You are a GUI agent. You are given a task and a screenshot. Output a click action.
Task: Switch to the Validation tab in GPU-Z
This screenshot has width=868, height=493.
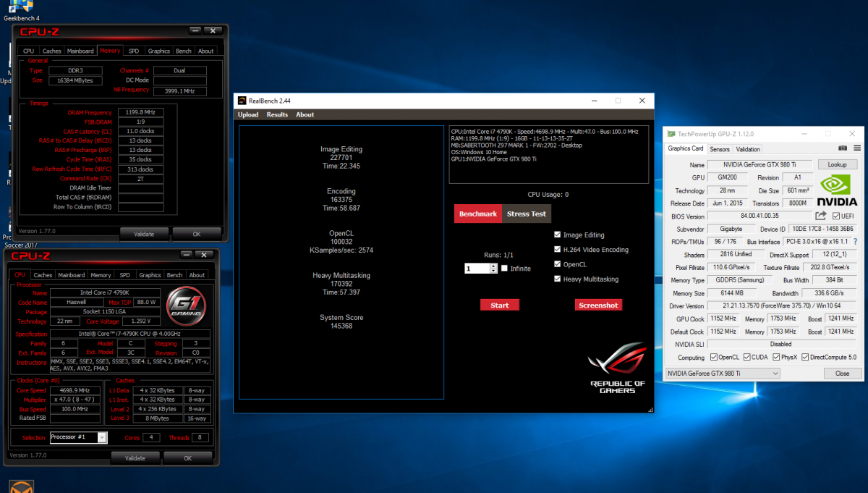(748, 149)
